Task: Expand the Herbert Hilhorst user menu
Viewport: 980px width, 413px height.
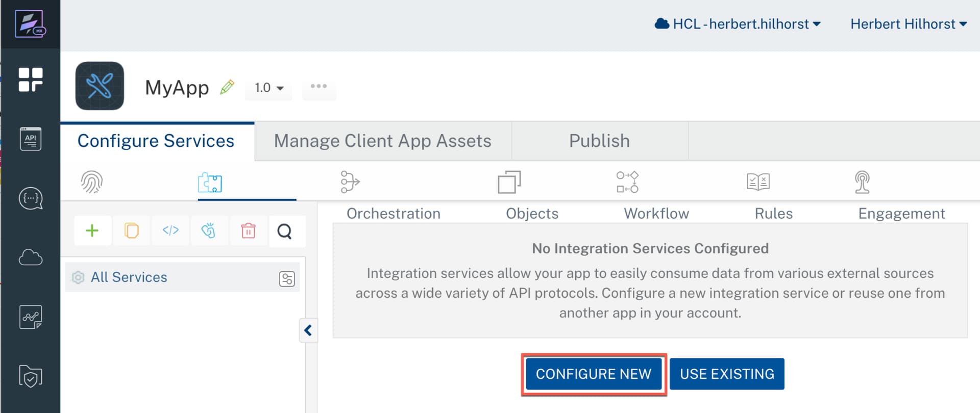Action: click(x=908, y=24)
